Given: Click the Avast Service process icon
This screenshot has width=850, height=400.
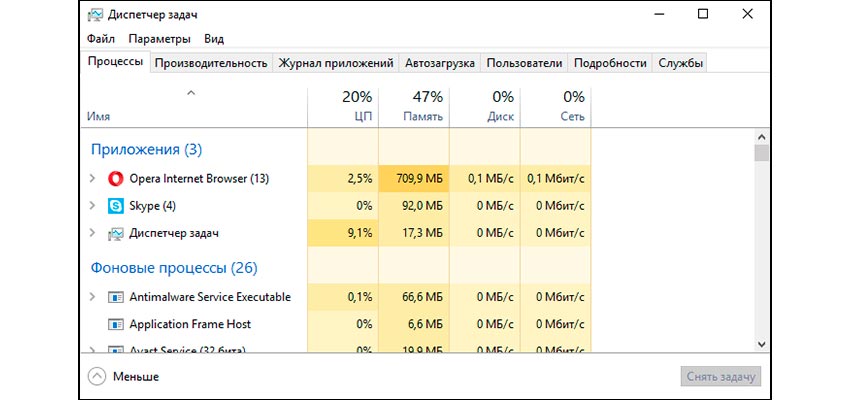Looking at the screenshot, I should (x=116, y=350).
